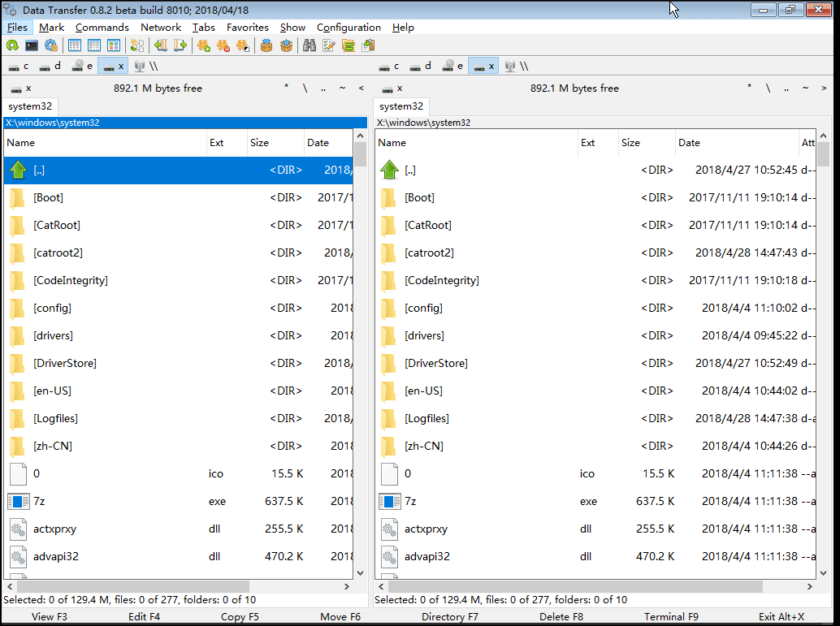This screenshot has width=840, height=626.
Task: Click the Copy F5 button
Action: (240, 616)
